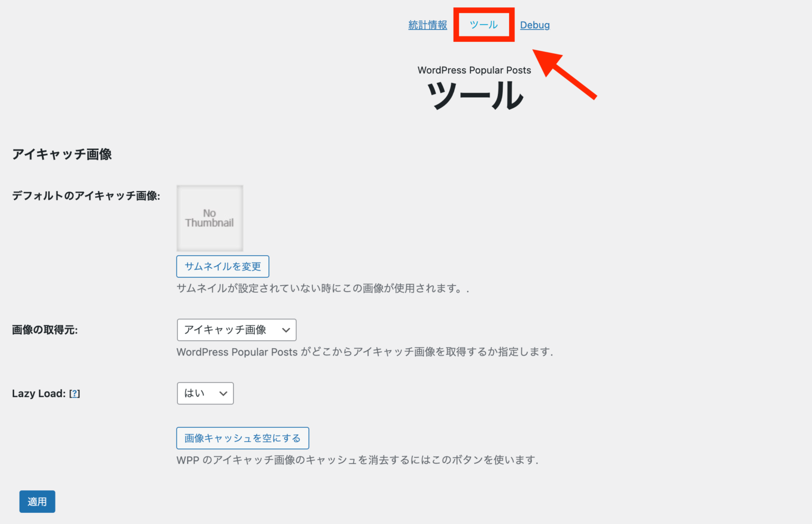The height and width of the screenshot is (524, 812).
Task: Open the 画像の取得元 dropdown
Action: (236, 330)
